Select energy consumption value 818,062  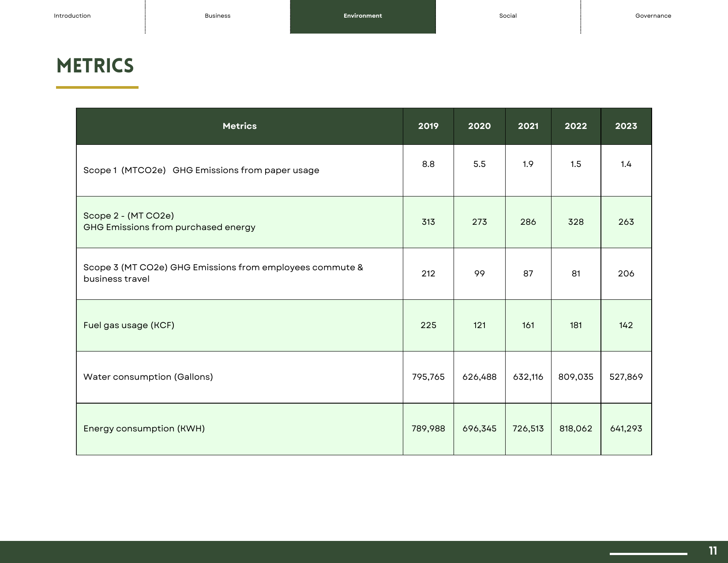(576, 429)
